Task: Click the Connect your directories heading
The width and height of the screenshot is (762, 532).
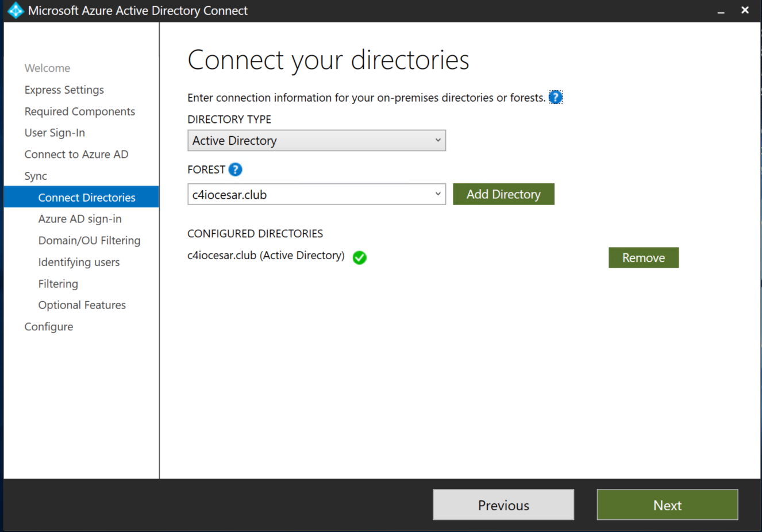Action: tap(328, 60)
